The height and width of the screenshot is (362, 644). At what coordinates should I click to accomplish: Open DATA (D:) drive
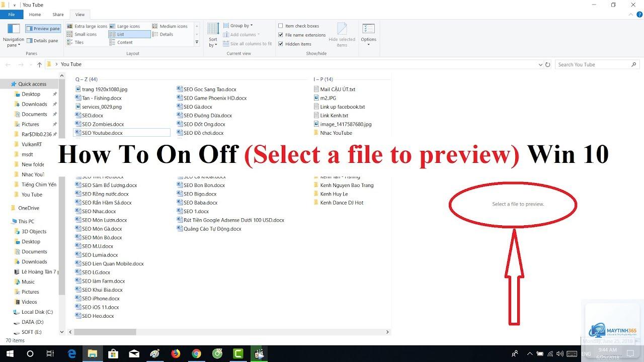pos(32,322)
